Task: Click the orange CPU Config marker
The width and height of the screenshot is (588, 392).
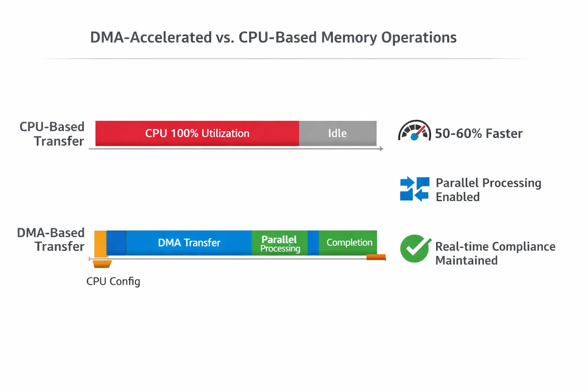Action: pyautogui.click(x=102, y=264)
